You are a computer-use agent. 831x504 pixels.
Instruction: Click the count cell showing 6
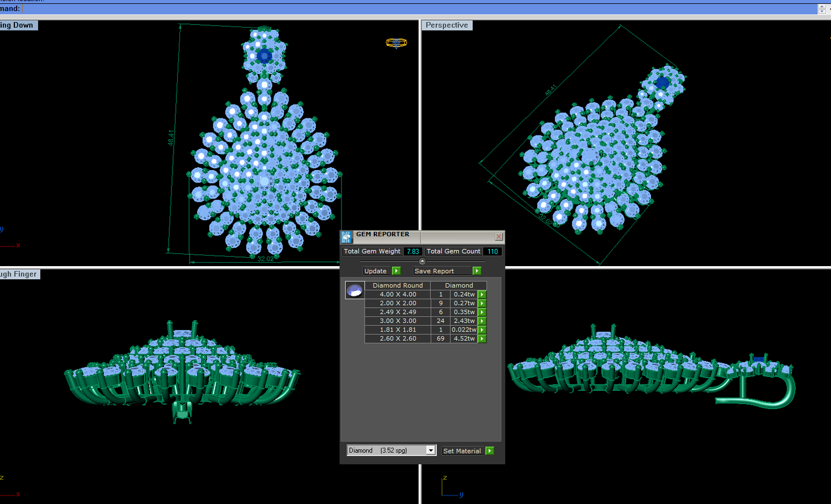(441, 312)
